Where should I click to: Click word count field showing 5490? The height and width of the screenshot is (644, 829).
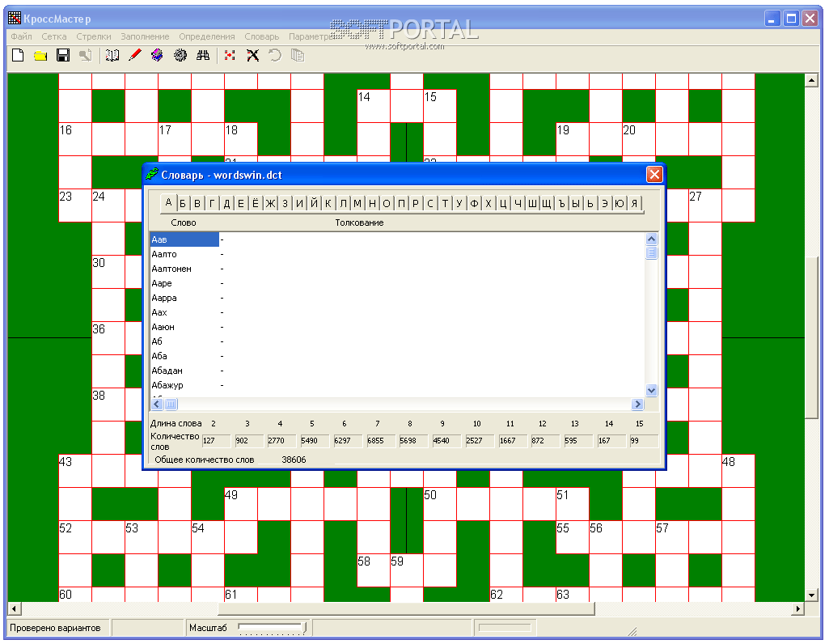(x=315, y=440)
